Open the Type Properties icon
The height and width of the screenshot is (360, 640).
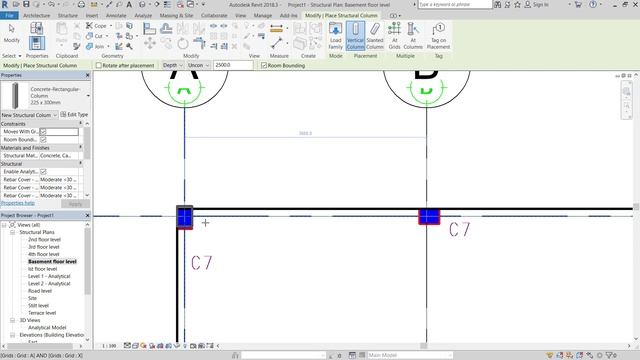36,28
